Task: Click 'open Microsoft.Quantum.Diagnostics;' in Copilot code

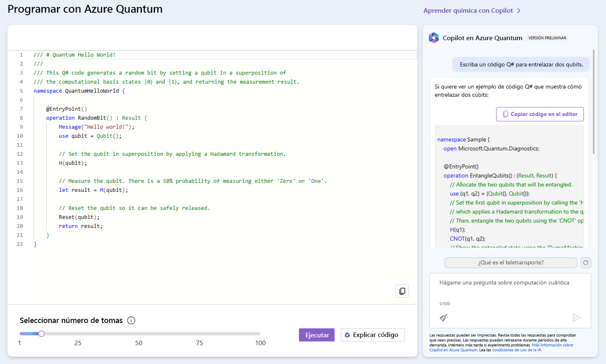Action: pyautogui.click(x=491, y=148)
